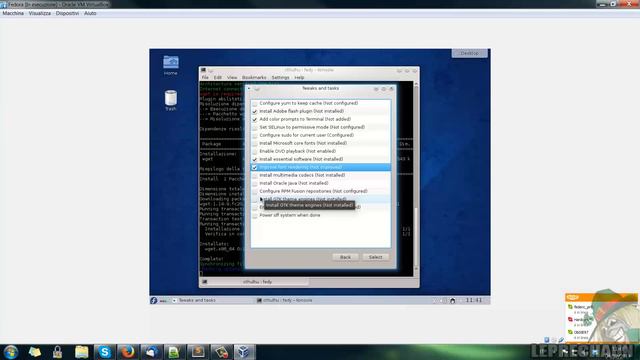The height and width of the screenshot is (360, 640).
Task: Click the Back button in Tweaks and tasks
Action: pyautogui.click(x=345, y=257)
